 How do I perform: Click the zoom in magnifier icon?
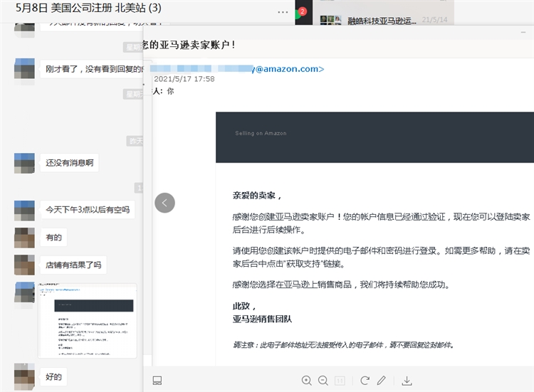pyautogui.click(x=307, y=381)
